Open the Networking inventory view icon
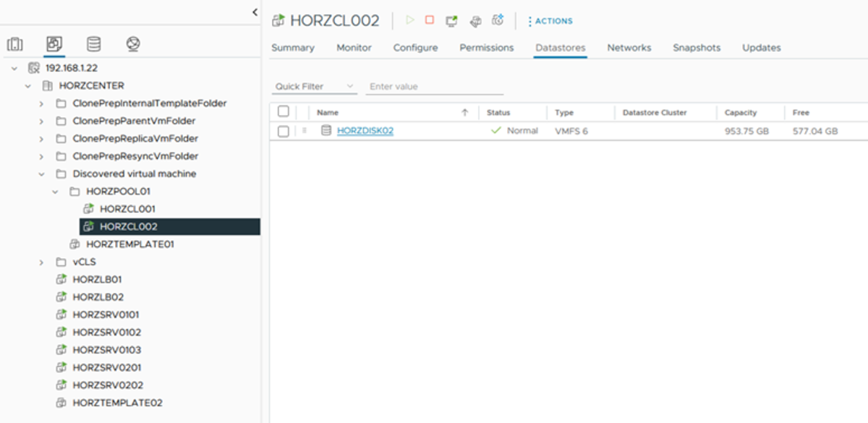The image size is (868, 423). [132, 44]
